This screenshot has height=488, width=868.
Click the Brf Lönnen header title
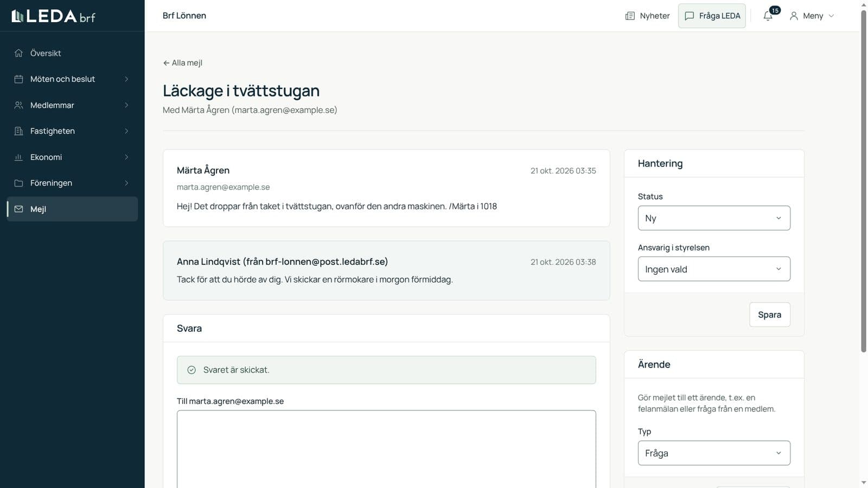tap(184, 16)
